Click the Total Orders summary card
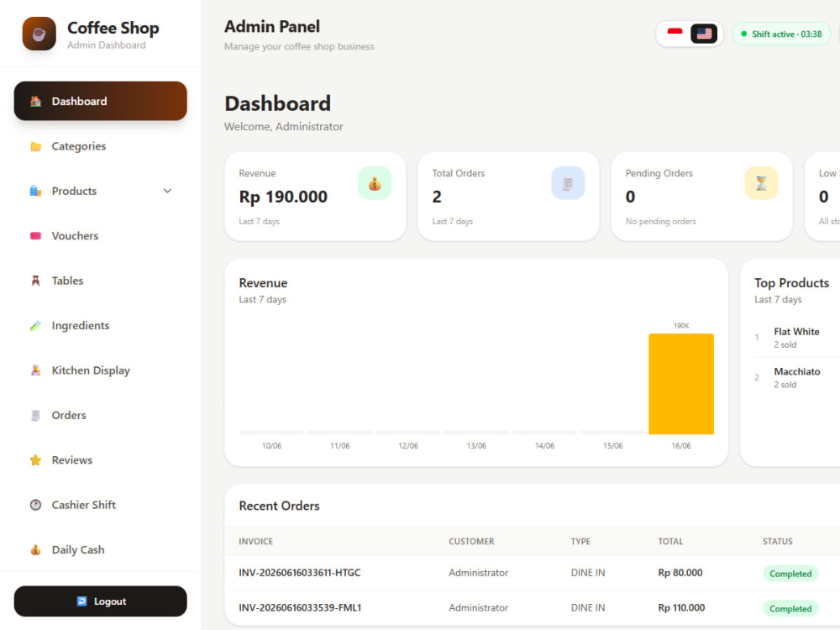This screenshot has width=840, height=630. (508, 196)
